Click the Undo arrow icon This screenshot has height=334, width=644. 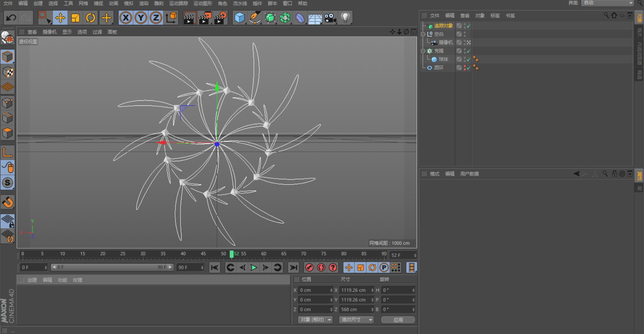(11, 17)
